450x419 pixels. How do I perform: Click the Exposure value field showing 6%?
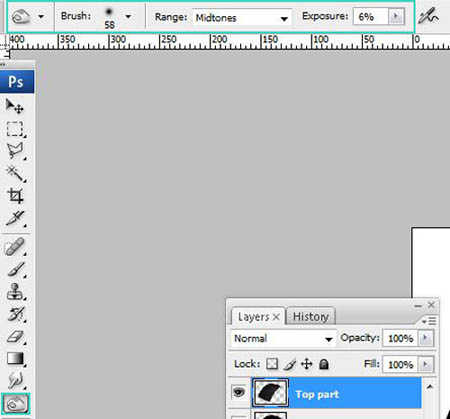[x=371, y=17]
